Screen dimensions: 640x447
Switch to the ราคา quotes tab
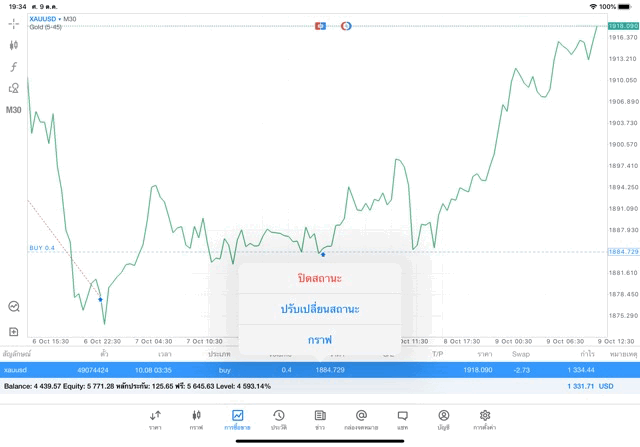pos(155,419)
